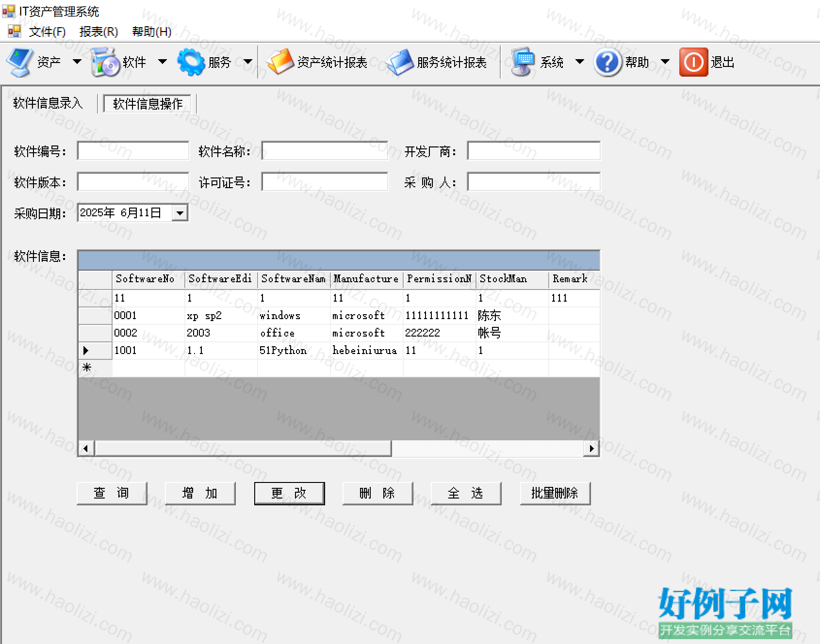This screenshot has height=644, width=820.
Task: Click the 服务 gear icon
Action: [x=191, y=62]
